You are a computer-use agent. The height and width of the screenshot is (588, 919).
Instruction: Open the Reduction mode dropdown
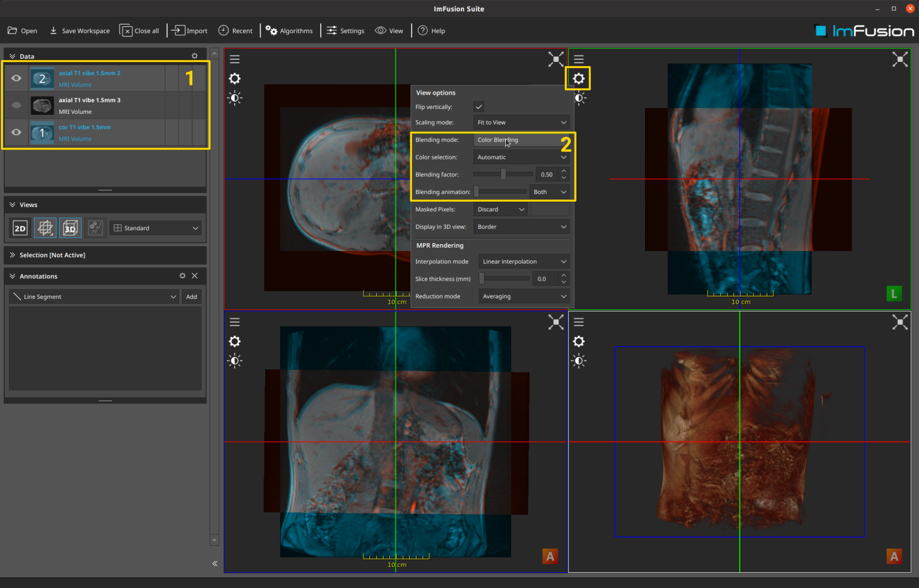[x=524, y=296]
